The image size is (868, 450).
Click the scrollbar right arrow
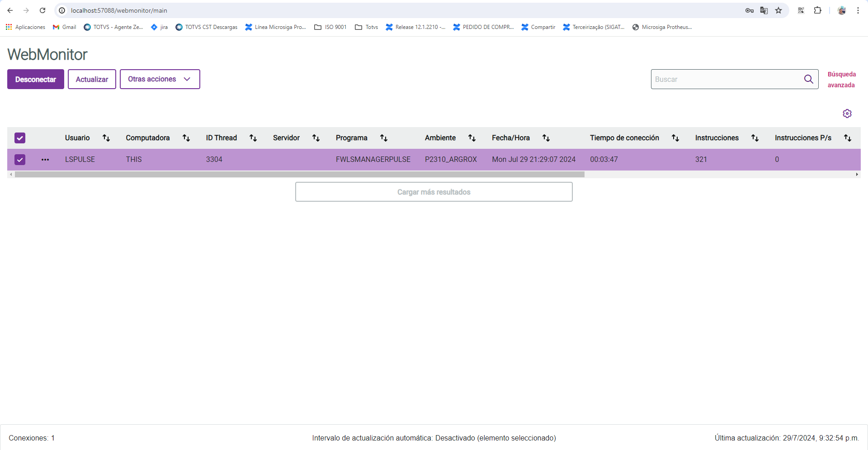[x=857, y=175]
